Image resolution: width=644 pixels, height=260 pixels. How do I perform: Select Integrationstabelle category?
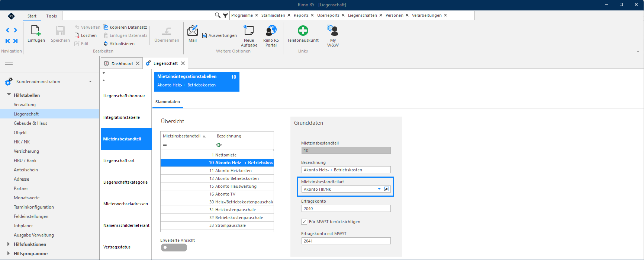coord(126,117)
